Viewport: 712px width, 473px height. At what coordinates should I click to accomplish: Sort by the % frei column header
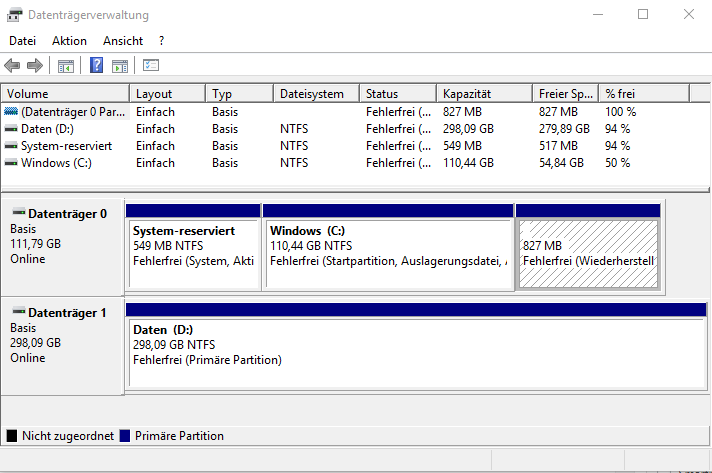pos(644,94)
